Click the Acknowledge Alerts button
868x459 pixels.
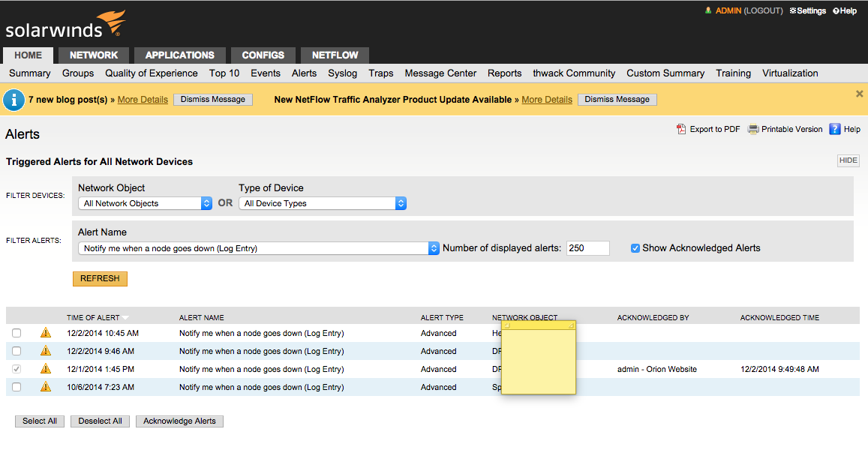tap(179, 421)
